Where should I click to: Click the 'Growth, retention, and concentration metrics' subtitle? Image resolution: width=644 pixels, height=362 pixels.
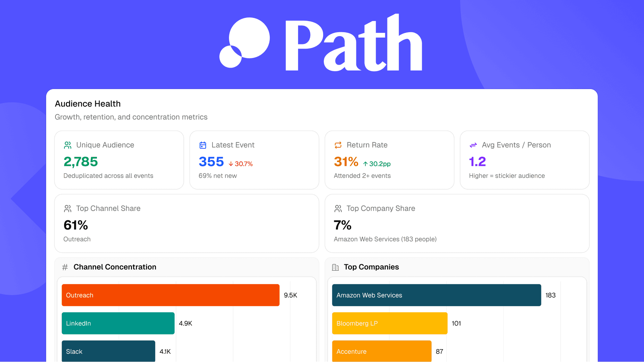(x=131, y=117)
